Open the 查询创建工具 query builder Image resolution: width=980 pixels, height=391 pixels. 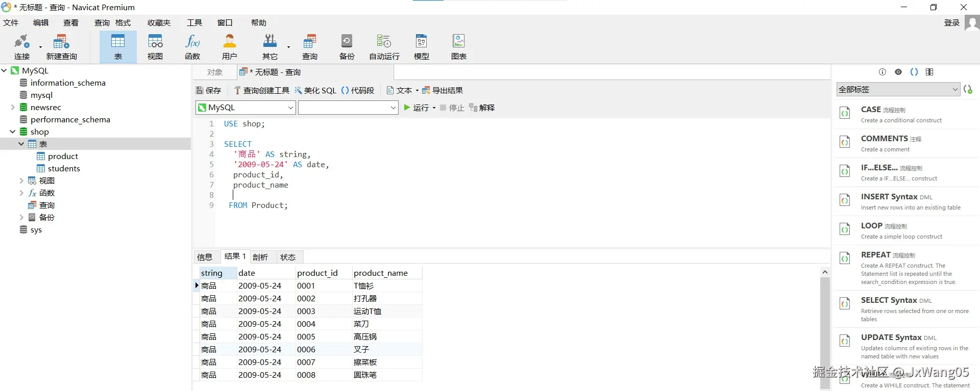(261, 90)
